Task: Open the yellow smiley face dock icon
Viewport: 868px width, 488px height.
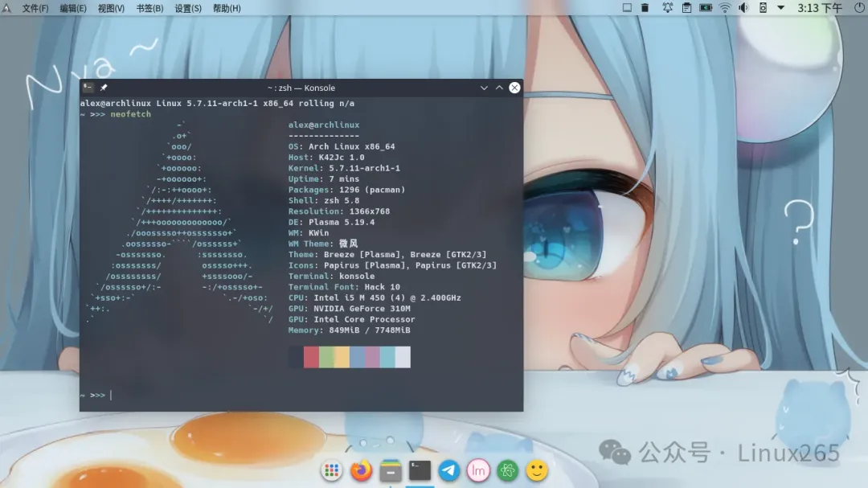Action: [x=536, y=471]
